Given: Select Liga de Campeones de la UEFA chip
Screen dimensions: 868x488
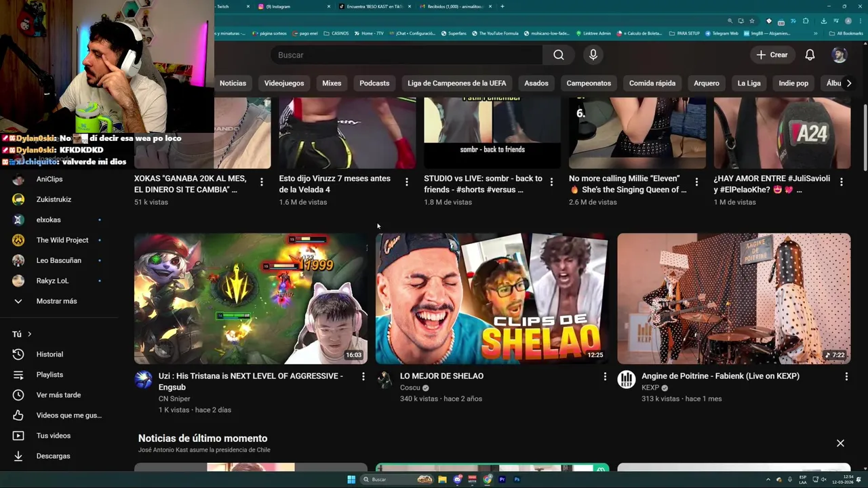Looking at the screenshot, I should point(457,83).
